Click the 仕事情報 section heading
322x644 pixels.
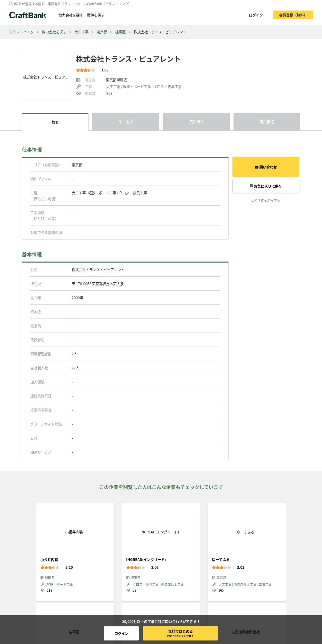[x=32, y=150]
